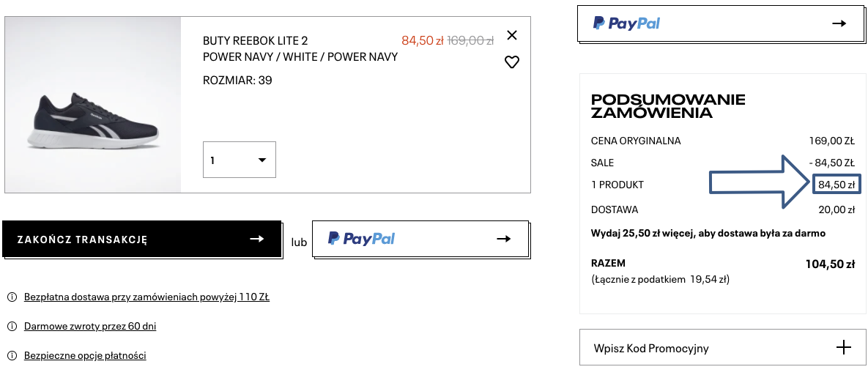868x375 pixels.
Task: Open the quantity dropdown showing 1
Action: tap(239, 160)
